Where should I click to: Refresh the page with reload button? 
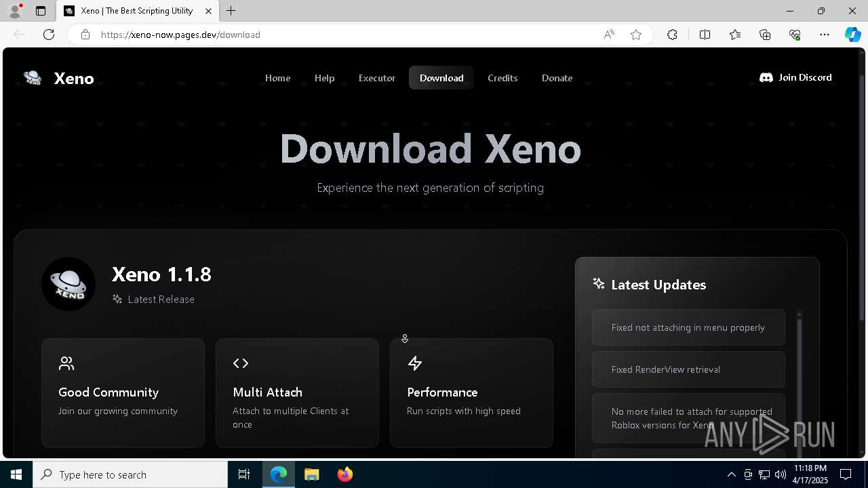(49, 35)
